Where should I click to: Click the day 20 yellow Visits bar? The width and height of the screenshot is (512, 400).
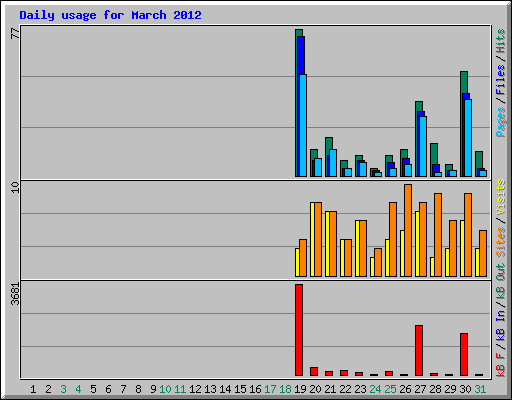312,239
